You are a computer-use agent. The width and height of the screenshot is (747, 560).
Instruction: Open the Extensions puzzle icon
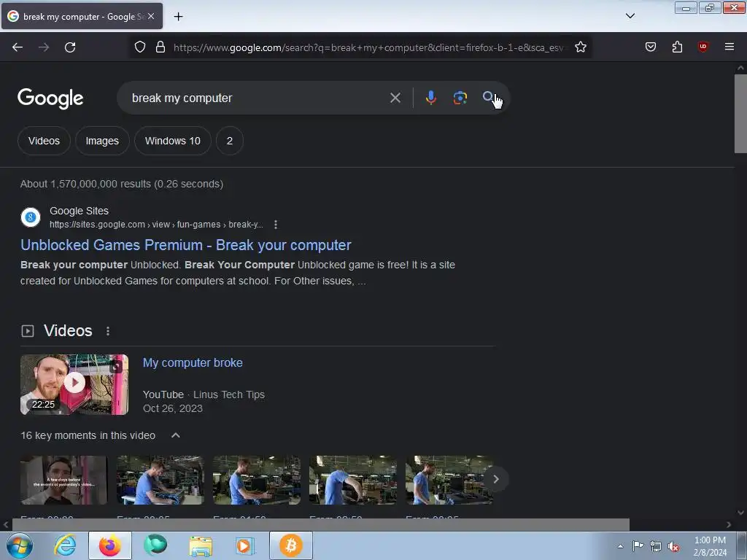pyautogui.click(x=677, y=47)
